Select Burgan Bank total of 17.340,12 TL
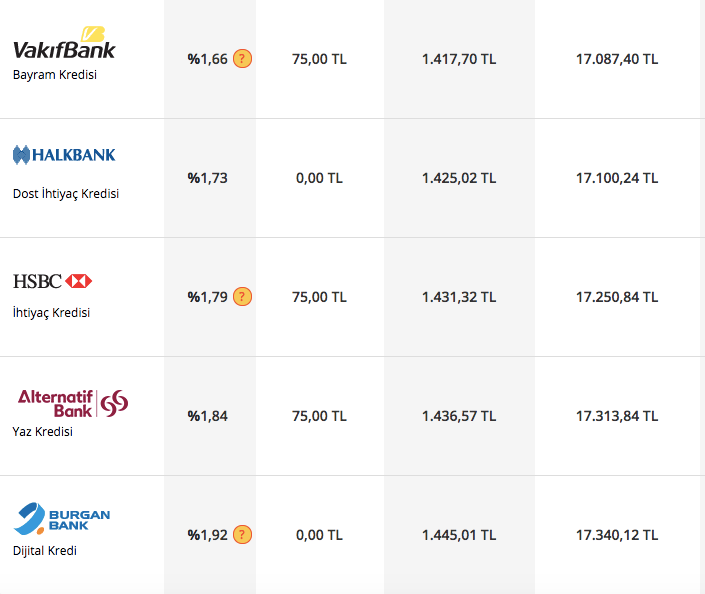This screenshot has width=705, height=594. (617, 535)
